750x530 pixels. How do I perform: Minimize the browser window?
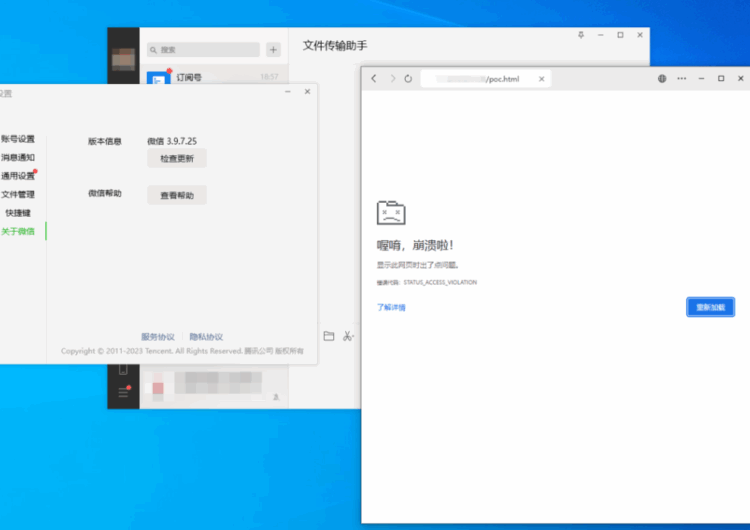pos(701,78)
